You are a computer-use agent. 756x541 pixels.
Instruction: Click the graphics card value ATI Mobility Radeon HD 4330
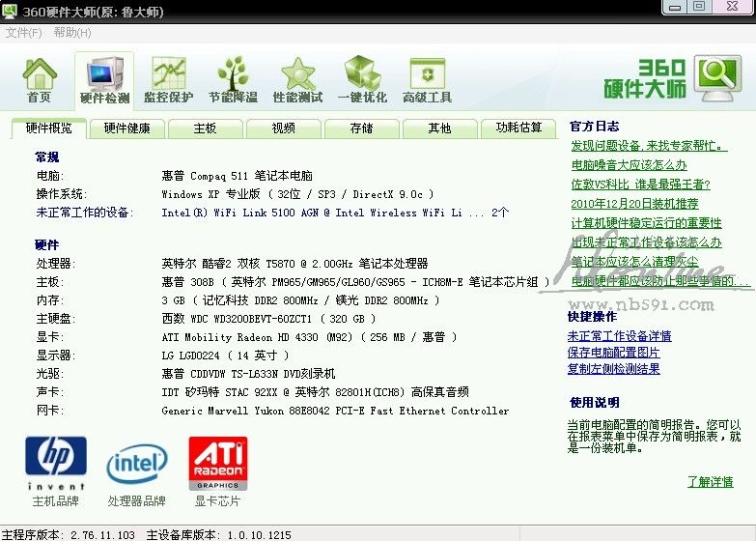tap(309, 337)
